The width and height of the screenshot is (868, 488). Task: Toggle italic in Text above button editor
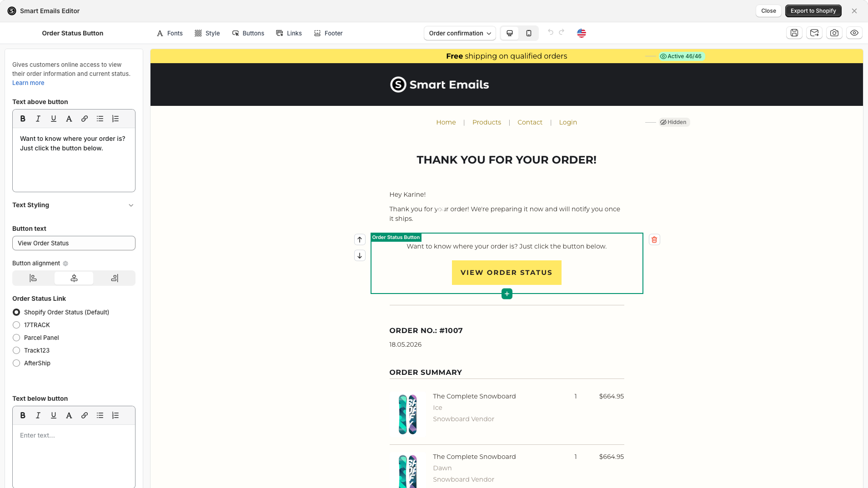38,119
